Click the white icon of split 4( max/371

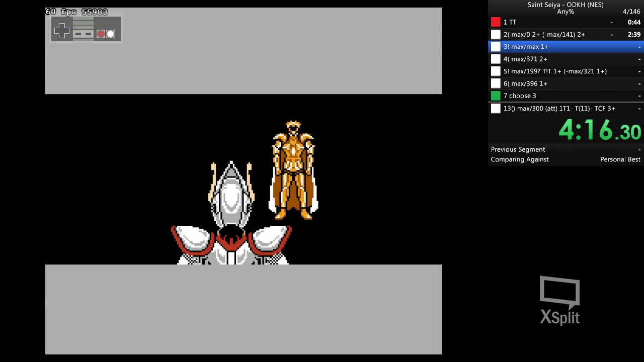coord(496,59)
